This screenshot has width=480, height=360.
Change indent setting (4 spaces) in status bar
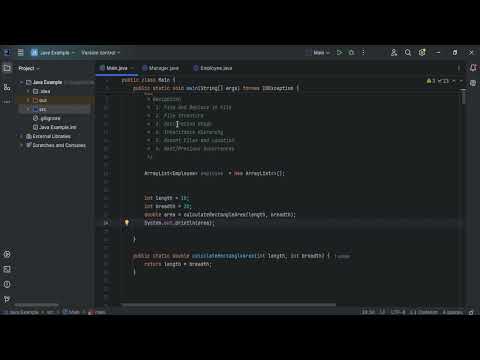coord(452,312)
